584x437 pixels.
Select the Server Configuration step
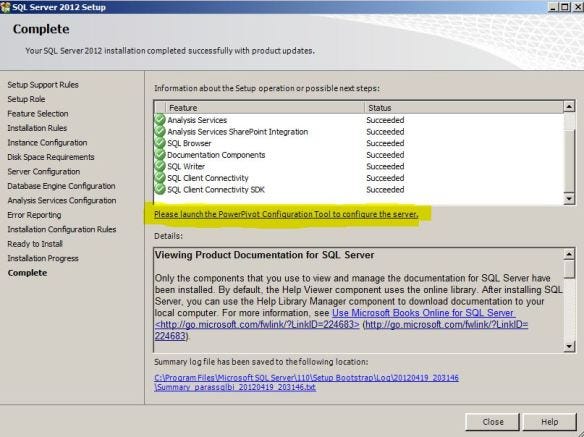pos(44,171)
